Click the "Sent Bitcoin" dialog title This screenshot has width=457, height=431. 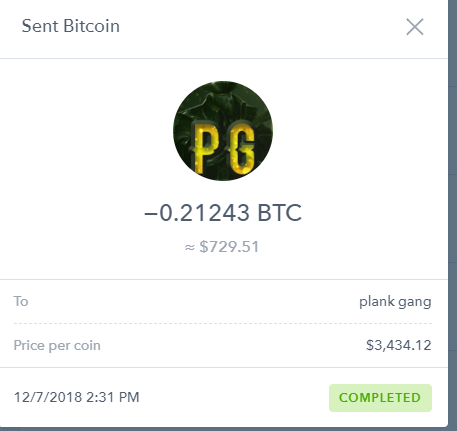[71, 26]
